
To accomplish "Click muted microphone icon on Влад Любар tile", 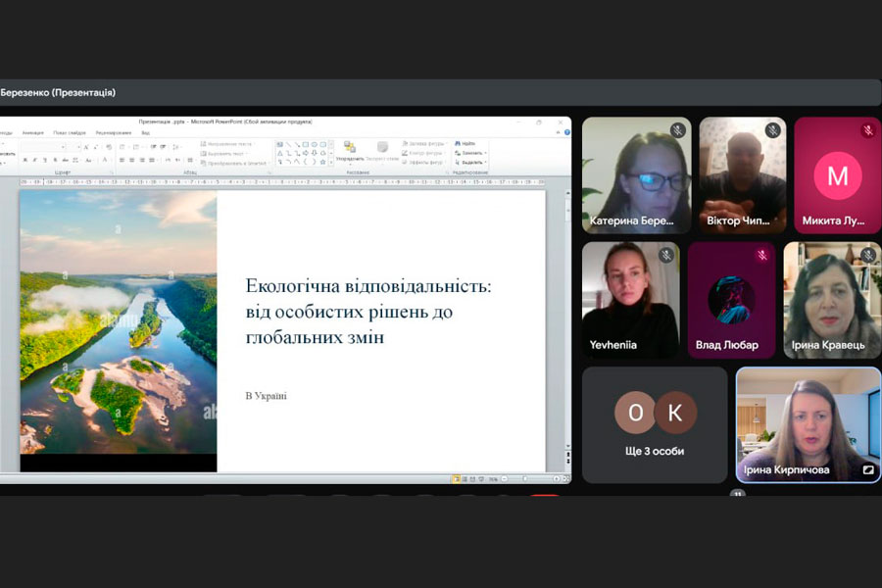I will click(x=761, y=256).
